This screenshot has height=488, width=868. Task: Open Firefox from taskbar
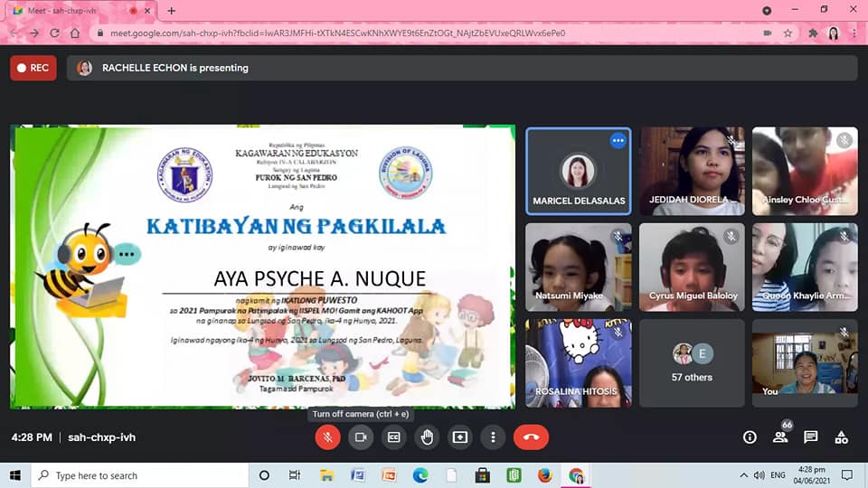pyautogui.click(x=544, y=475)
